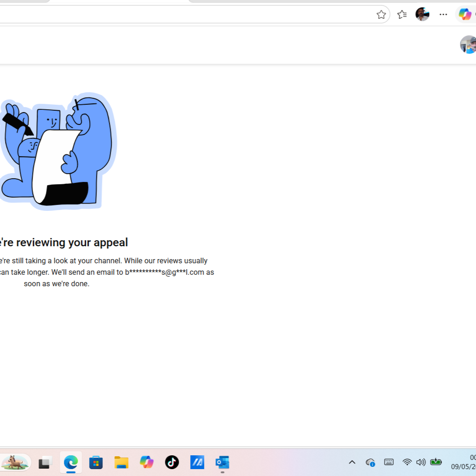Show hidden system tray icons

pyautogui.click(x=352, y=462)
